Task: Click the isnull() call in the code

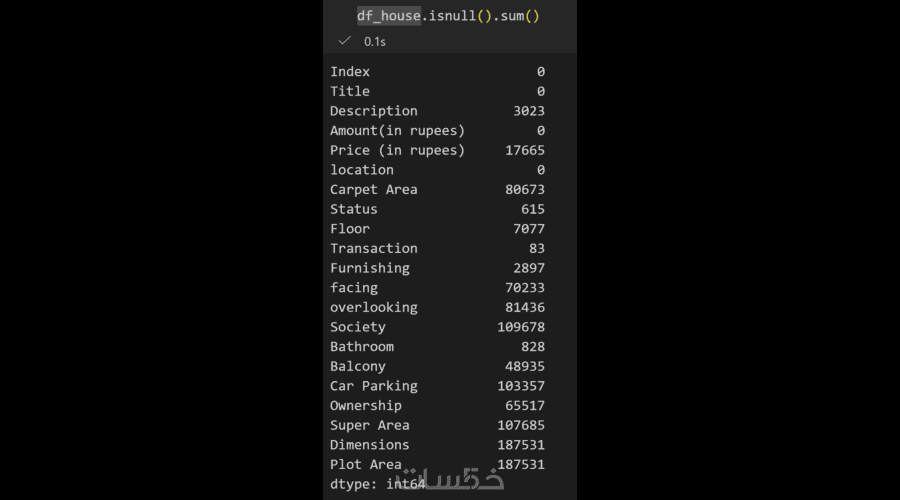Action: [460, 16]
